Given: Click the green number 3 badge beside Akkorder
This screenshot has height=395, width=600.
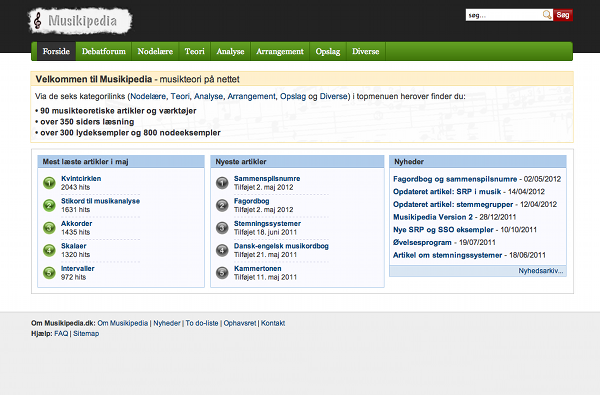Looking at the screenshot, I should [x=49, y=228].
